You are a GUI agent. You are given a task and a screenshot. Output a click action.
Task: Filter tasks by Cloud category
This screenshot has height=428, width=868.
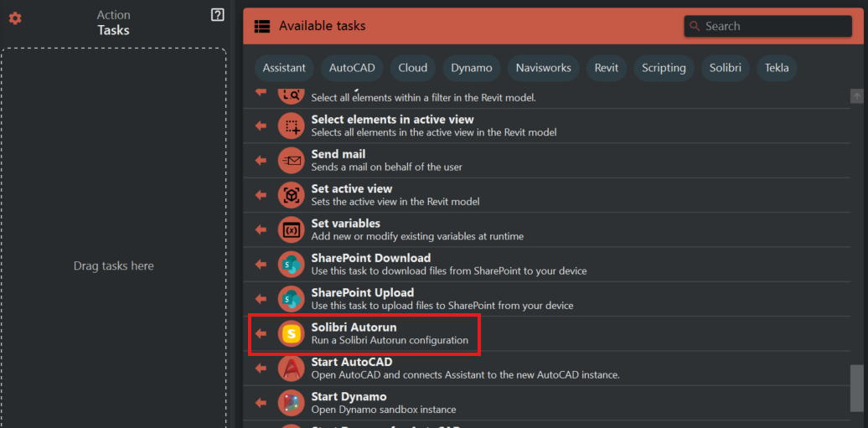(413, 68)
